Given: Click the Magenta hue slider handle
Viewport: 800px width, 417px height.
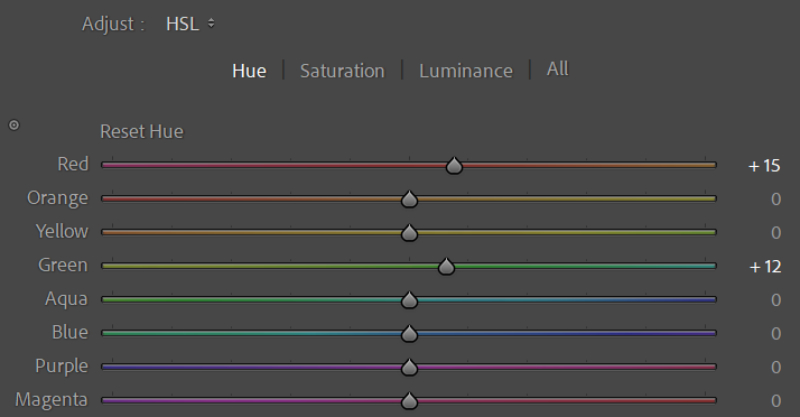Looking at the screenshot, I should (x=408, y=400).
